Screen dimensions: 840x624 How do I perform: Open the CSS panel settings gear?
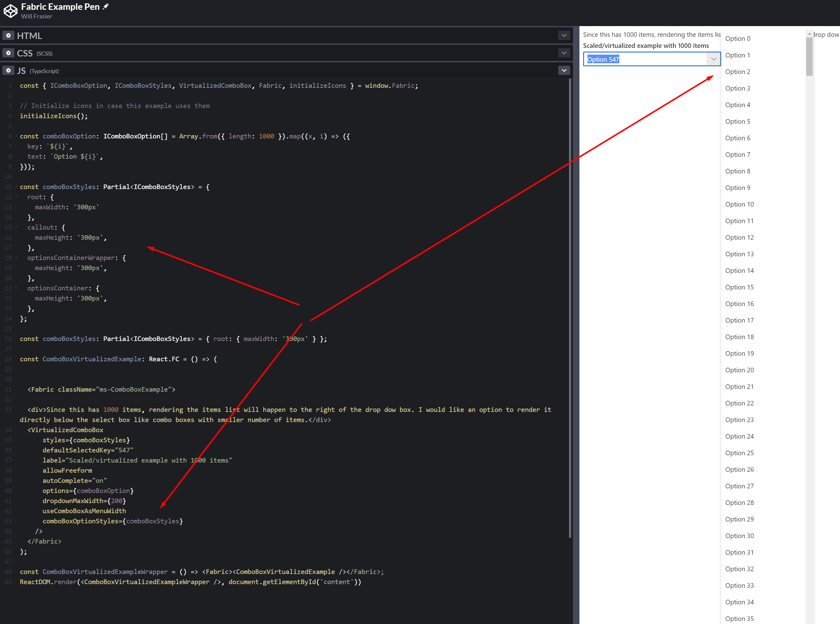[8, 53]
